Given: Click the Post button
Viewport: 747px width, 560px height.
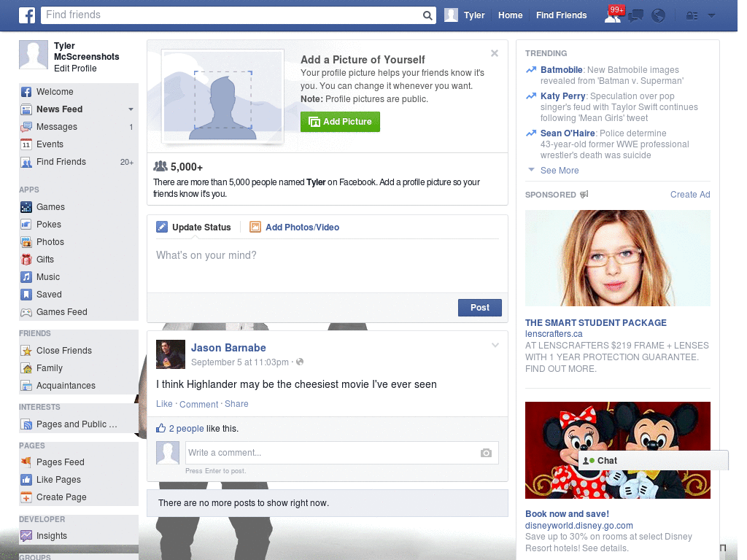Looking at the screenshot, I should coord(480,308).
